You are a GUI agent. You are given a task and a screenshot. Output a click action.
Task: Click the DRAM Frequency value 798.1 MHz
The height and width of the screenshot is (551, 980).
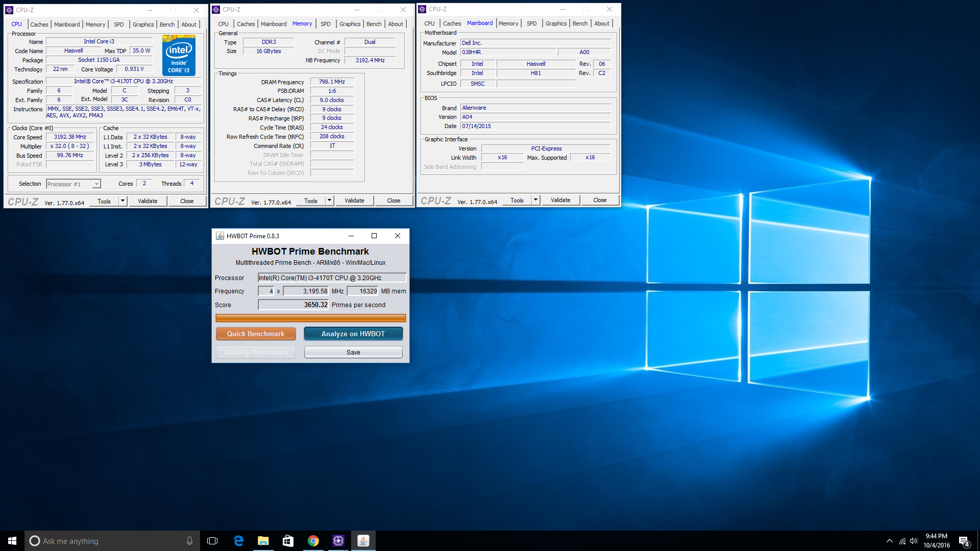tap(332, 82)
